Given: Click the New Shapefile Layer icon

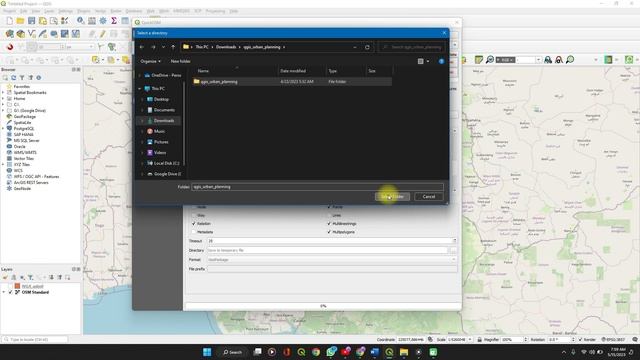Looking at the screenshot, I should [x=31, y=34].
